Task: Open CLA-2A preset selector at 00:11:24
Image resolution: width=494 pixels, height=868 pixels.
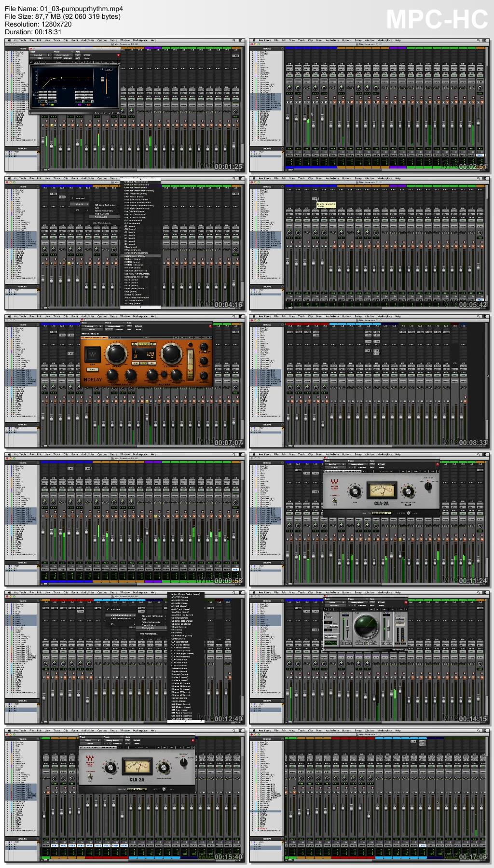Action: [358, 464]
